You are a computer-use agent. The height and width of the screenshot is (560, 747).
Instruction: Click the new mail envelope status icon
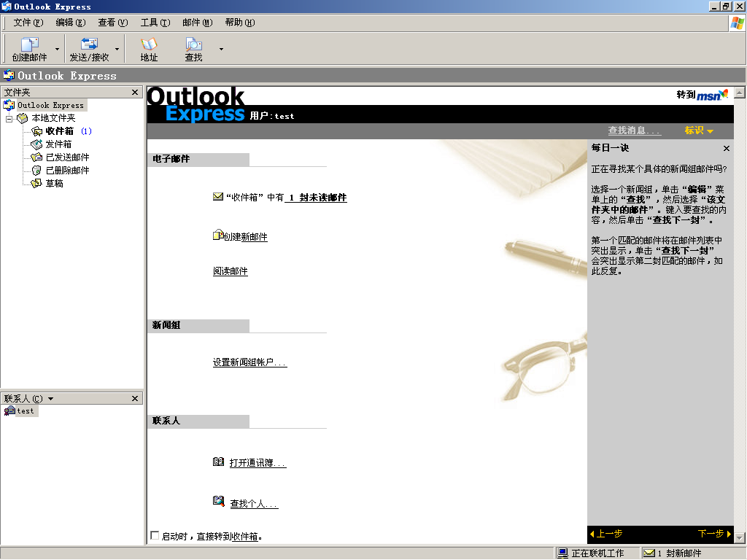click(x=649, y=553)
